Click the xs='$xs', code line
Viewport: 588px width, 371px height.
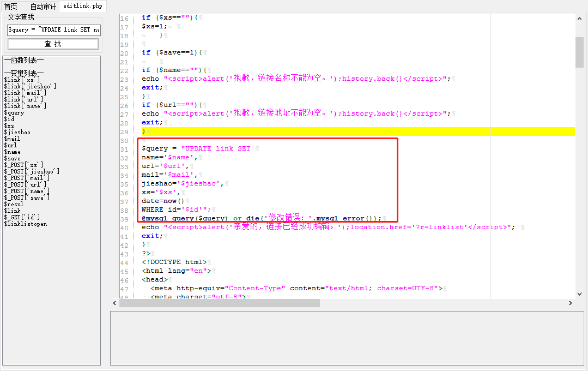click(x=161, y=192)
